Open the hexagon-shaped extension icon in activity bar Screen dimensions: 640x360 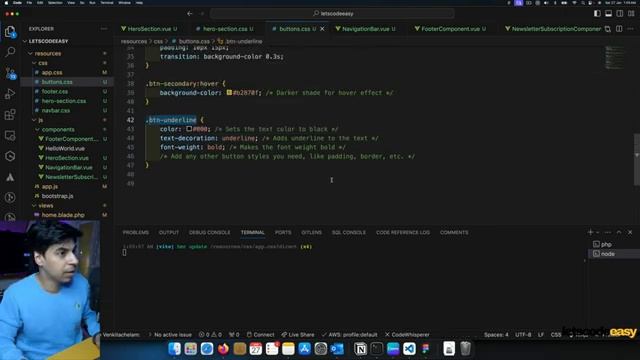pyautogui.click(x=10, y=156)
